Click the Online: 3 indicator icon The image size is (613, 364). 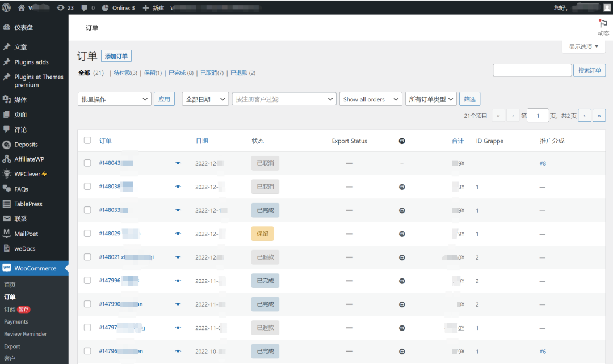tap(106, 7)
